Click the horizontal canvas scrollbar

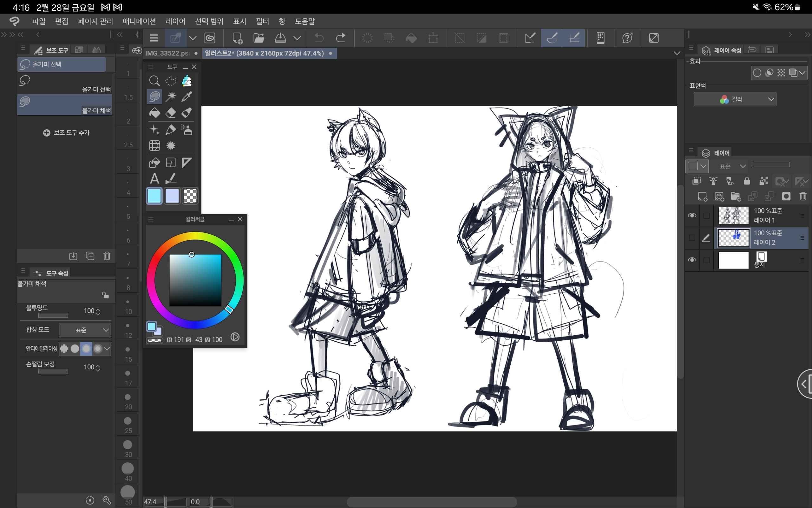pyautogui.click(x=431, y=502)
